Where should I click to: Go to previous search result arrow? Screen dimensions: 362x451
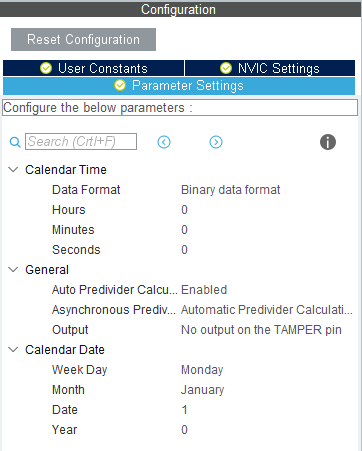pos(164,142)
